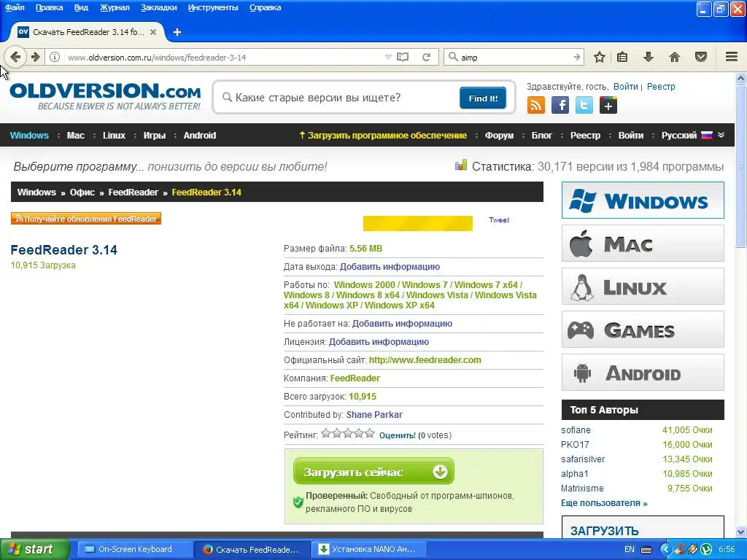Select the Linux platform banner

643,286
